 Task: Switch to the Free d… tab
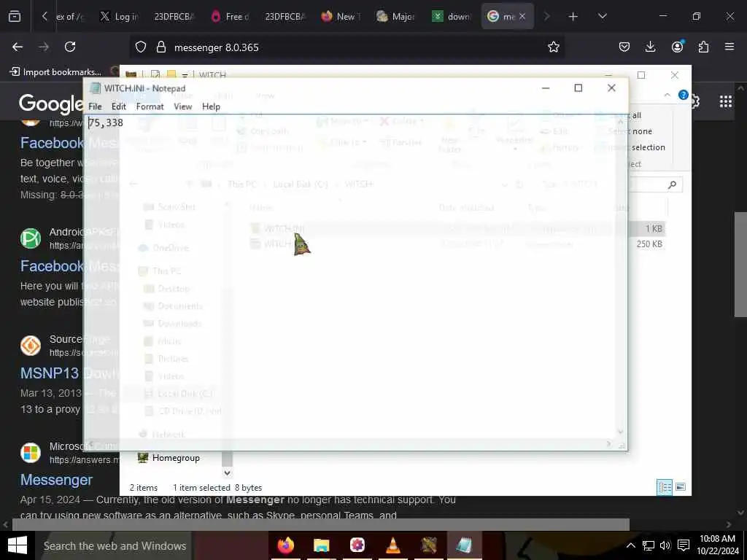pos(230,17)
